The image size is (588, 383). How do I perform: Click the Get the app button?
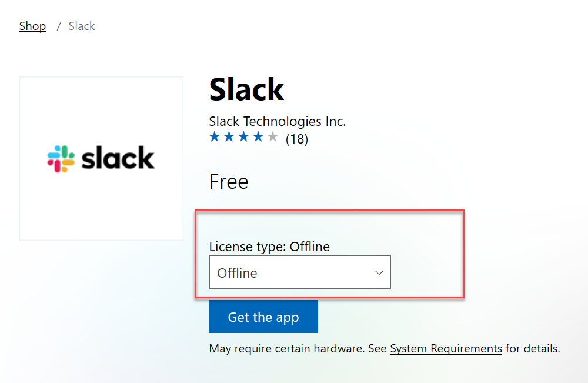coord(263,317)
